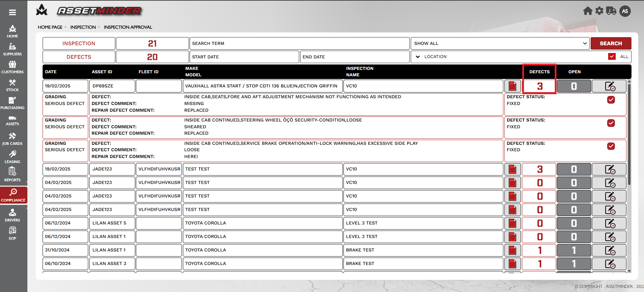Toggle checkbox for service brake defect
Screen dimensions: 644x292
[x=611, y=146]
